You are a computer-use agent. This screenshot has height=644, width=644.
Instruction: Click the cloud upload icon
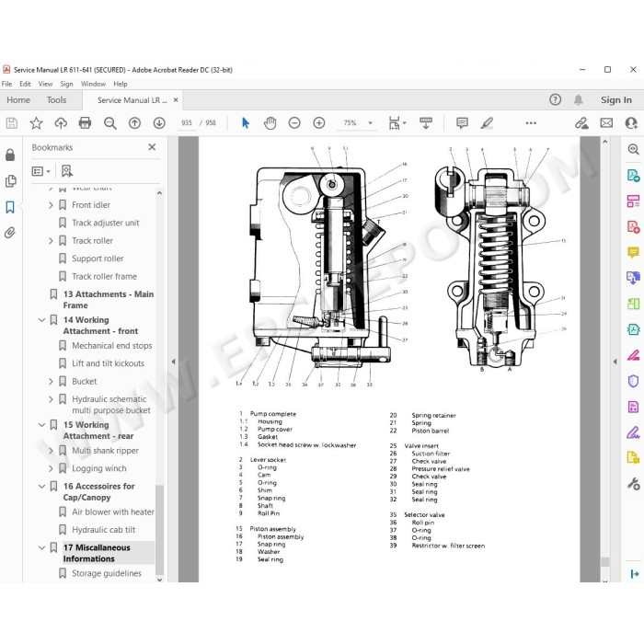pyautogui.click(x=61, y=122)
